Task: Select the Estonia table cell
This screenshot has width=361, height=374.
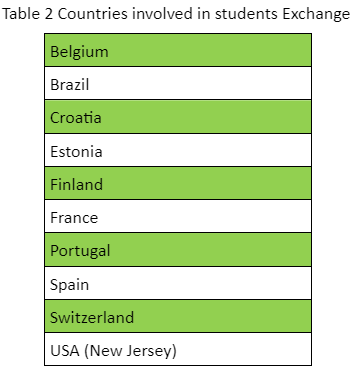Action: (178, 150)
